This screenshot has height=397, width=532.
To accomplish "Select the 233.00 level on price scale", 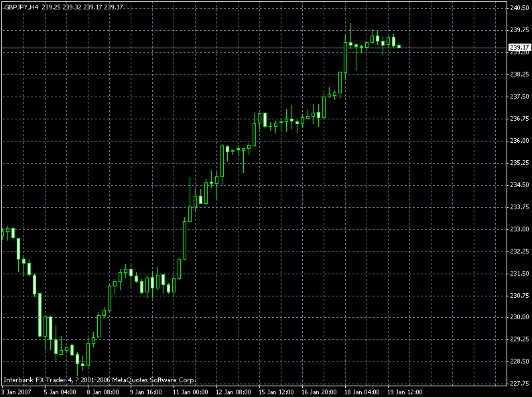I will pyautogui.click(x=518, y=229).
